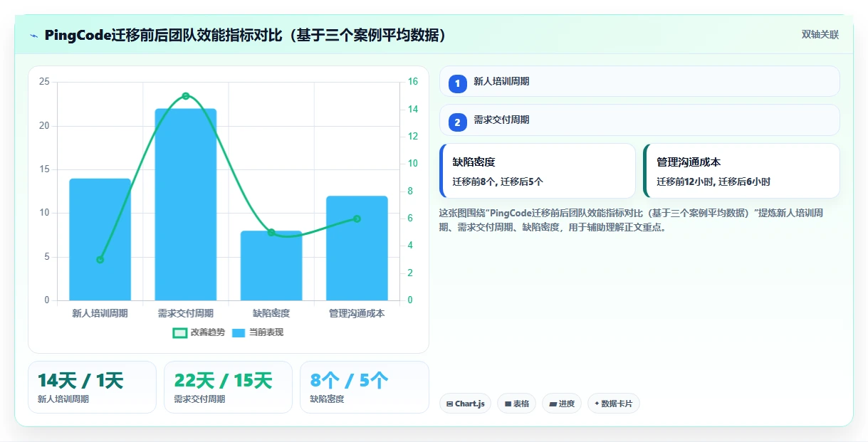Open the 缺陷密度 comparison card title
Viewport: 868px width, 442px height.
point(474,162)
